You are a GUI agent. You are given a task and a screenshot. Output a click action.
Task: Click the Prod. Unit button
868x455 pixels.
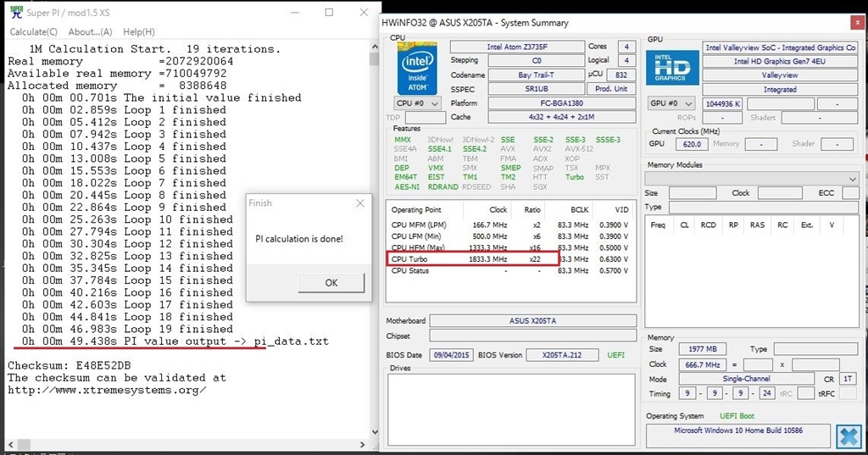click(611, 89)
